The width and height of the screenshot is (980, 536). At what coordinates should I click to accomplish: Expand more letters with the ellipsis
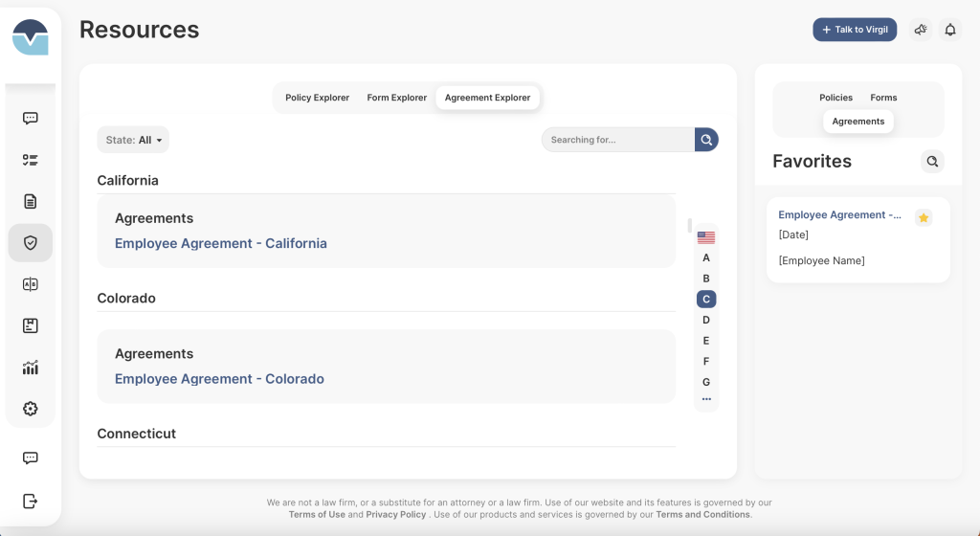coord(706,398)
